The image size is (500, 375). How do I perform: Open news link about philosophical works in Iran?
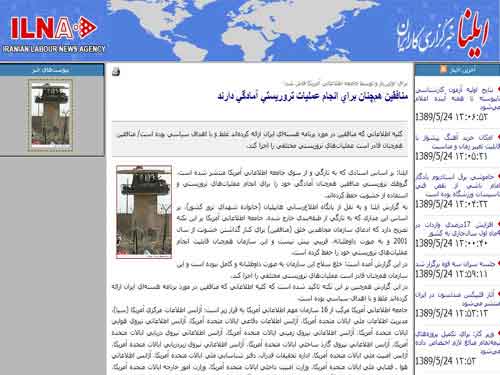tap(457, 299)
